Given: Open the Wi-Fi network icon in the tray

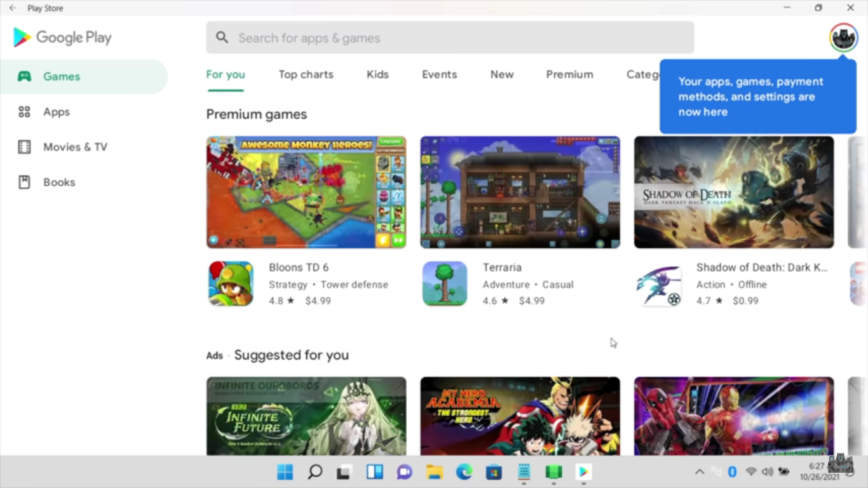Looking at the screenshot, I should click(x=751, y=471).
